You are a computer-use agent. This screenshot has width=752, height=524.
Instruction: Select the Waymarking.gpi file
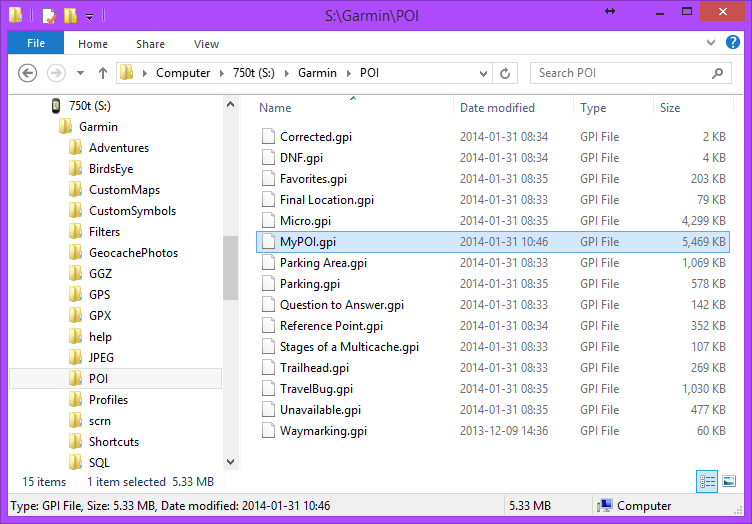click(x=323, y=431)
